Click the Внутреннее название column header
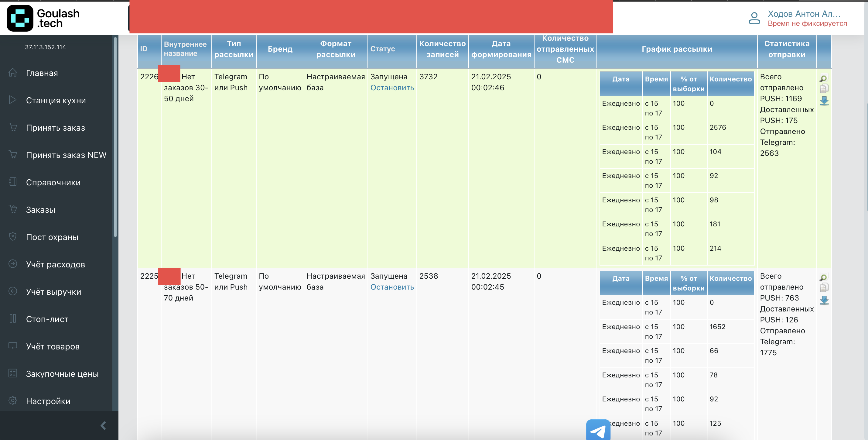Viewport: 868px width, 440px height. click(186, 49)
